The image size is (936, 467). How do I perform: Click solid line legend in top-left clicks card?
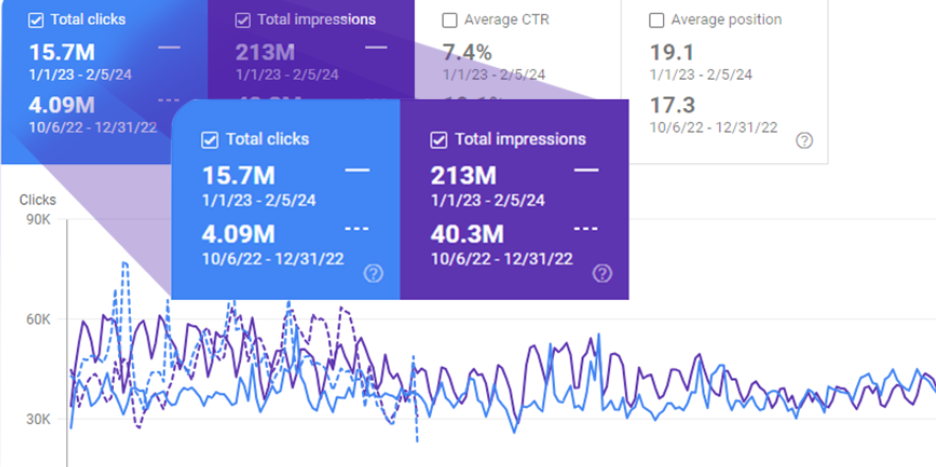(x=170, y=46)
